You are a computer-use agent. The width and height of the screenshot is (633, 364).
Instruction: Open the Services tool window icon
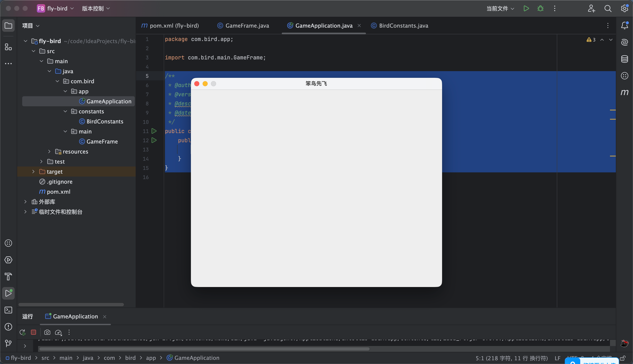coord(8,260)
